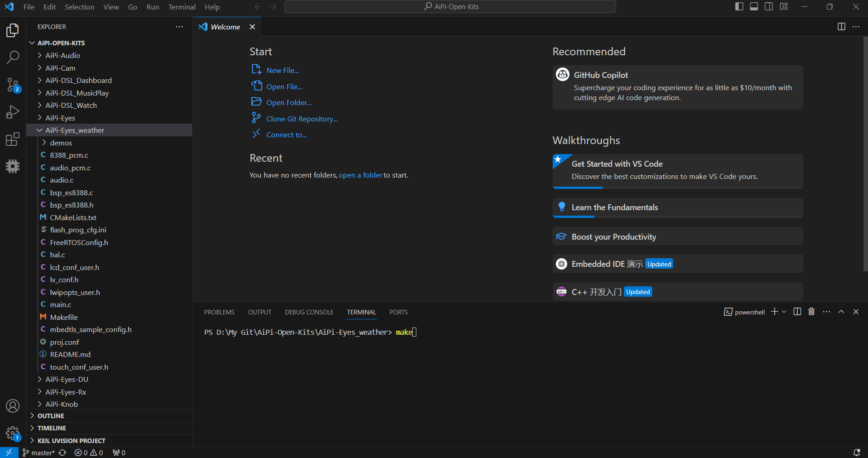Click the 'open a folder' link
Viewport: 868px width, 458px height.
pos(361,175)
